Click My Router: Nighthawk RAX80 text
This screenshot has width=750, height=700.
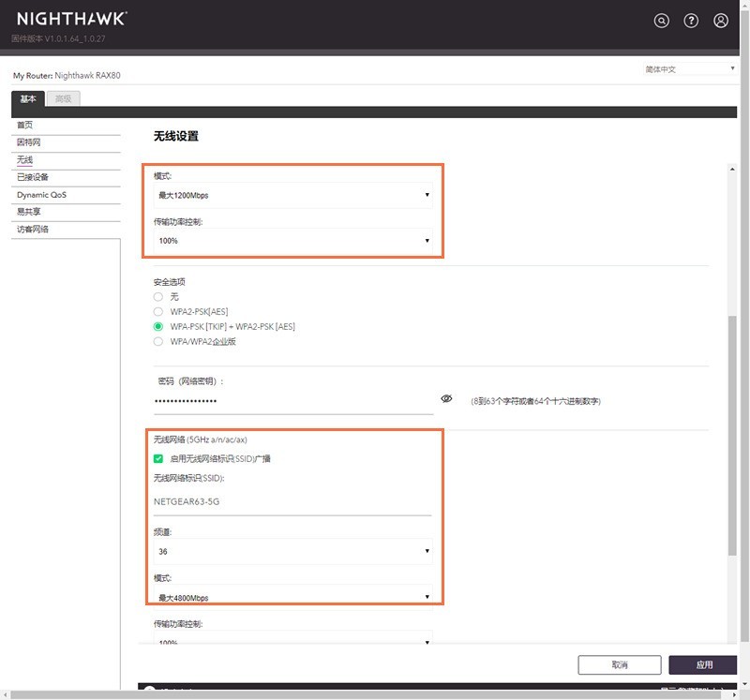tap(67, 76)
